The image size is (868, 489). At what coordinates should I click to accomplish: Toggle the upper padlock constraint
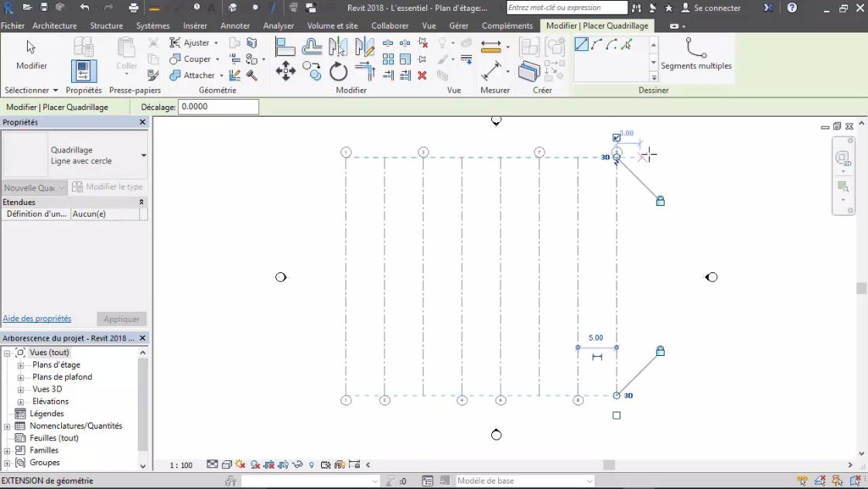(x=661, y=200)
